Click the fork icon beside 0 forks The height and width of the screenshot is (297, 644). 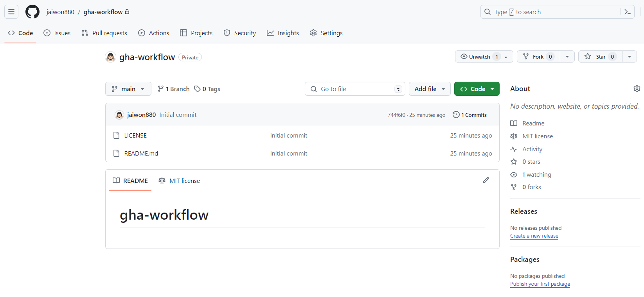tap(514, 187)
